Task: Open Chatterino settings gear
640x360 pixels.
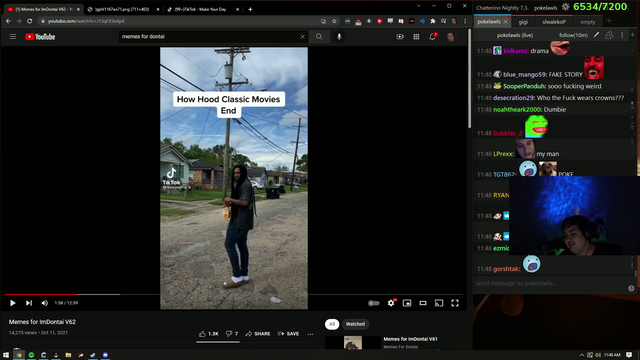Action: coord(565,7)
